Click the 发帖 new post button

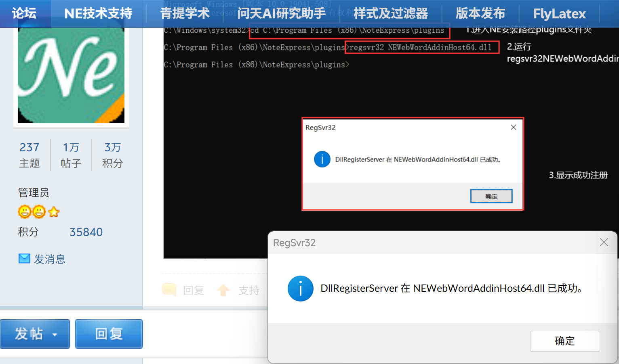click(35, 334)
